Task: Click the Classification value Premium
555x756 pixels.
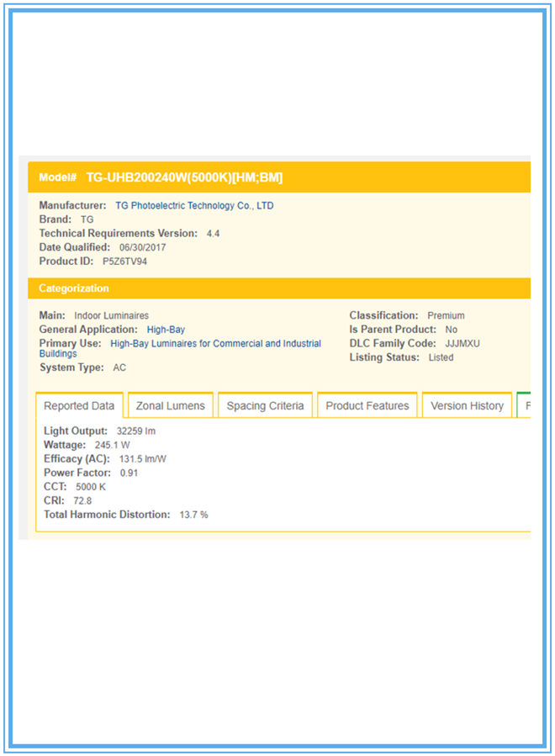Action: (x=446, y=316)
